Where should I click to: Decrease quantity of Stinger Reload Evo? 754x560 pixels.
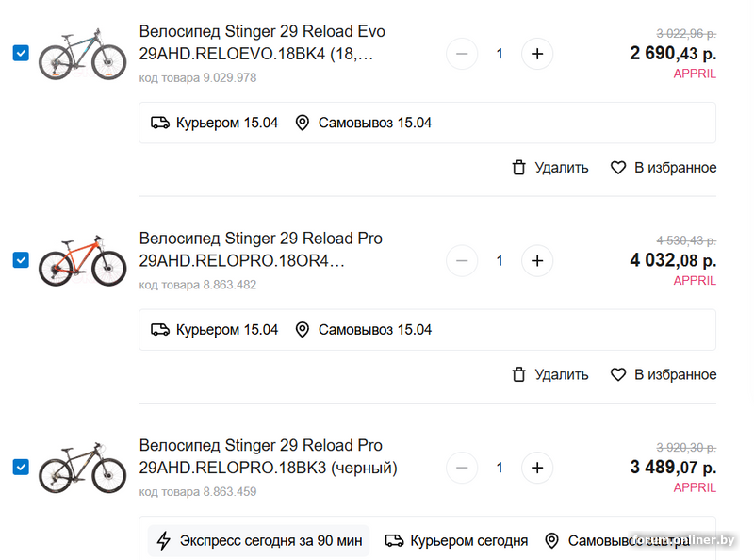(462, 54)
